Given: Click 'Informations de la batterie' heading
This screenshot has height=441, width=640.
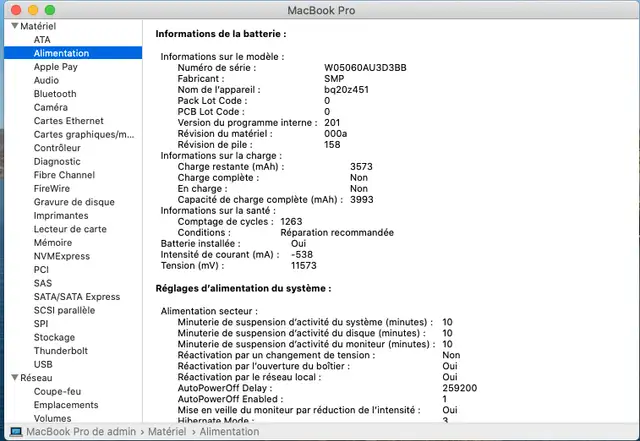Looking at the screenshot, I should pos(221,34).
